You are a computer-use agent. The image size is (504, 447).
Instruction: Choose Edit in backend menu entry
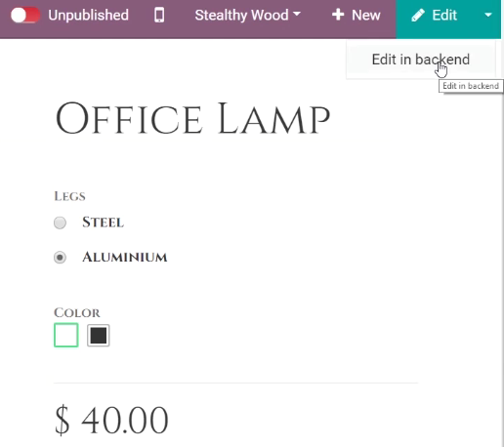421,60
